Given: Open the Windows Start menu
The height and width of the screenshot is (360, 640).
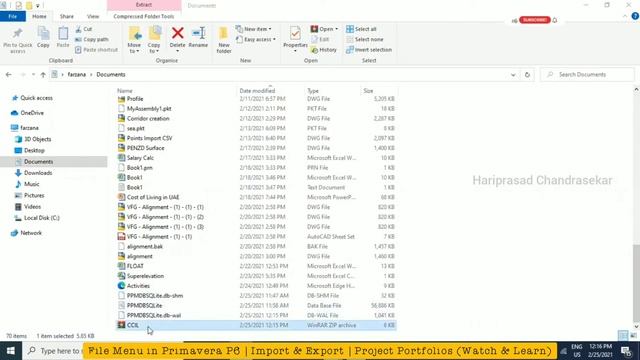Looking at the screenshot, I should pos(11,351).
